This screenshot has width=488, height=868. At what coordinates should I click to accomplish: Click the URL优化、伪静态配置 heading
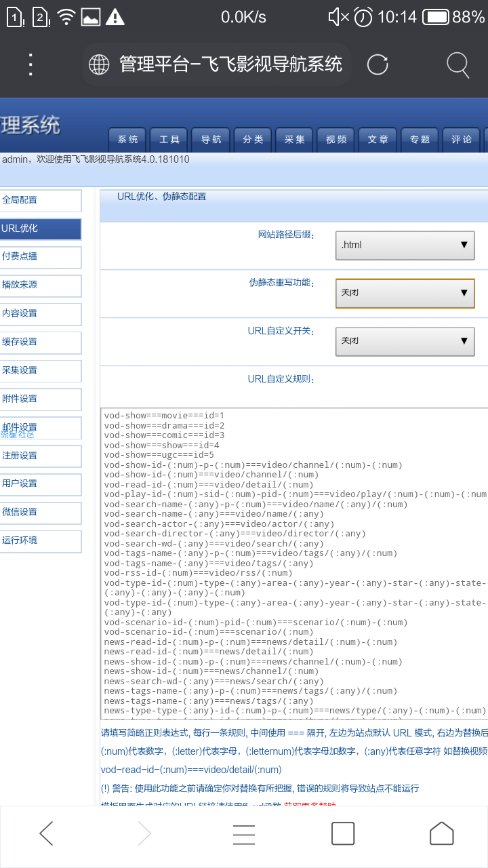click(x=161, y=197)
